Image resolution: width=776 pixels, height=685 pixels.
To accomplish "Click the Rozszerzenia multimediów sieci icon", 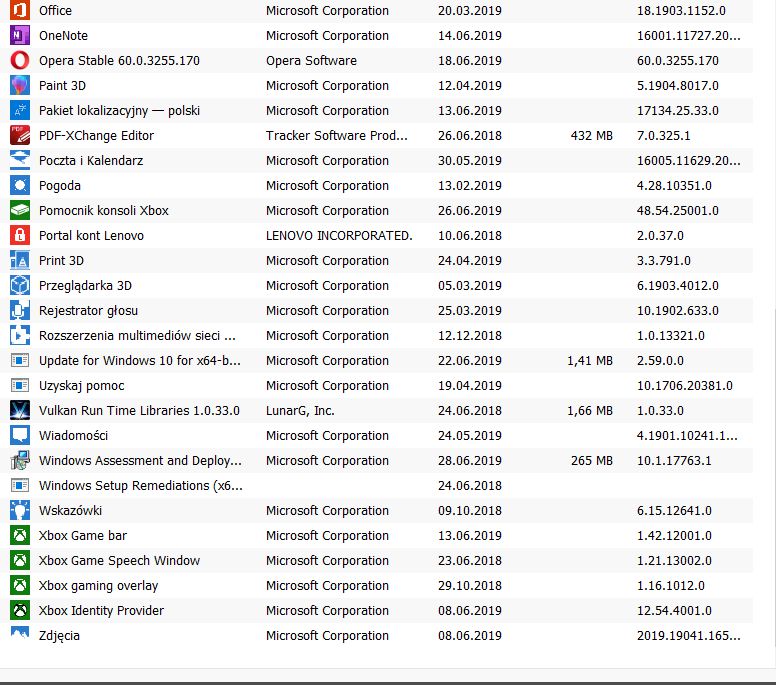I will point(20,336).
